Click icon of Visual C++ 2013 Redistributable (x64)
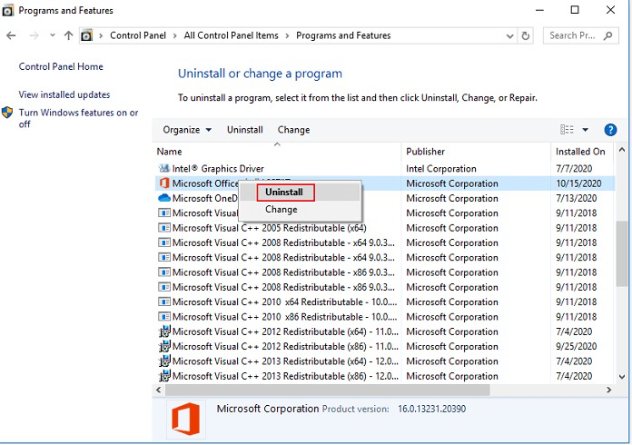Screen dimensions: 632x445 click(164, 361)
